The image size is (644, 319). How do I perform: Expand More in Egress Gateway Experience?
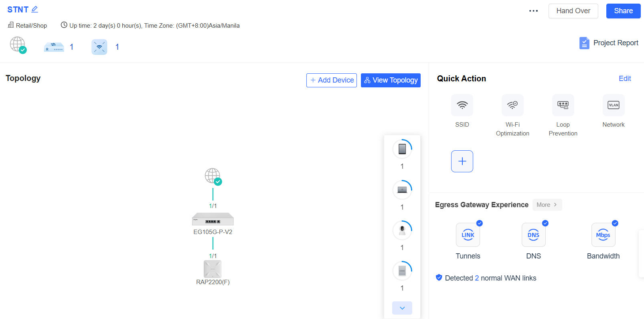click(x=547, y=205)
